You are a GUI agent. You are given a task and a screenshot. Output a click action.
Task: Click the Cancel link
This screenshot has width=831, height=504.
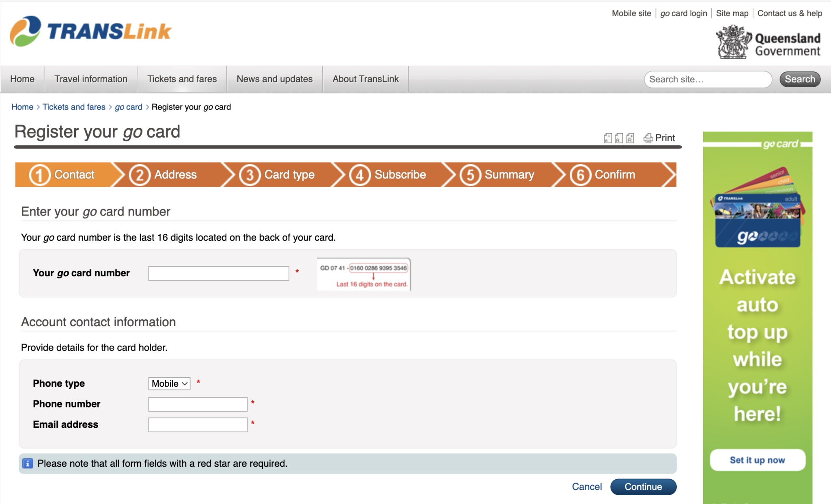587,487
